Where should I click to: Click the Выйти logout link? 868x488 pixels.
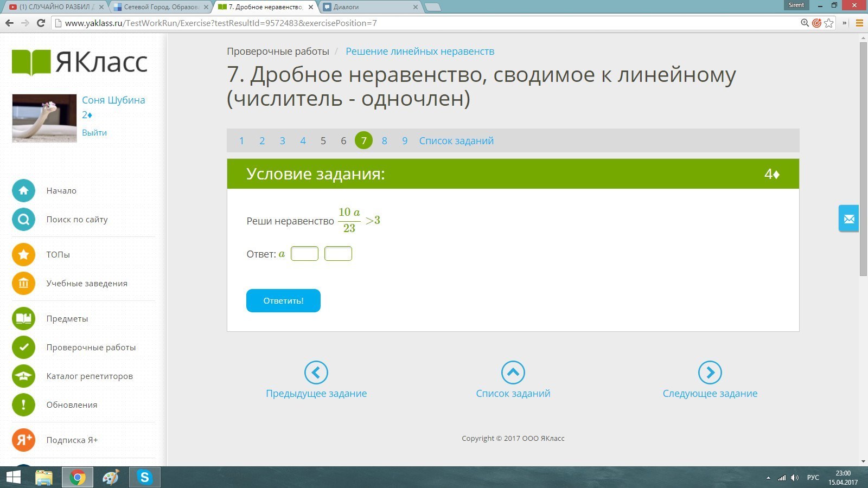coord(94,133)
